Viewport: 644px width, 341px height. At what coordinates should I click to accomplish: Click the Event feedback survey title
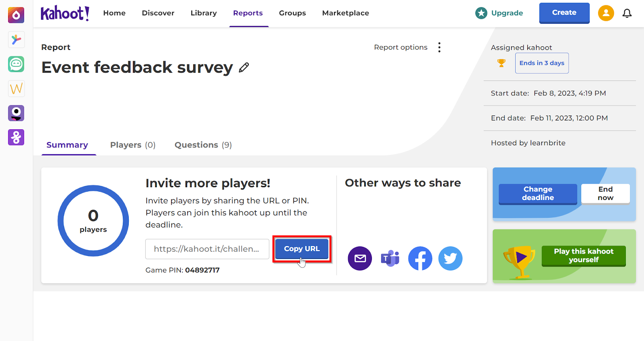pyautogui.click(x=137, y=68)
